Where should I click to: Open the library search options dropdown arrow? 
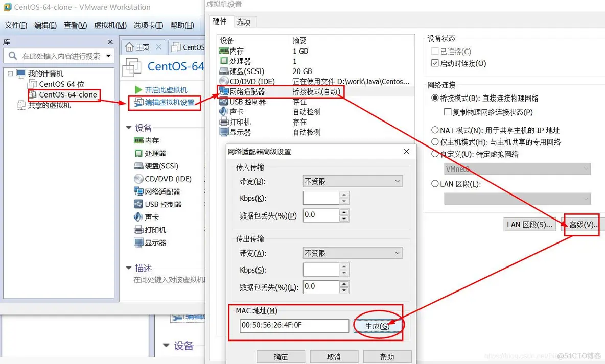109,56
